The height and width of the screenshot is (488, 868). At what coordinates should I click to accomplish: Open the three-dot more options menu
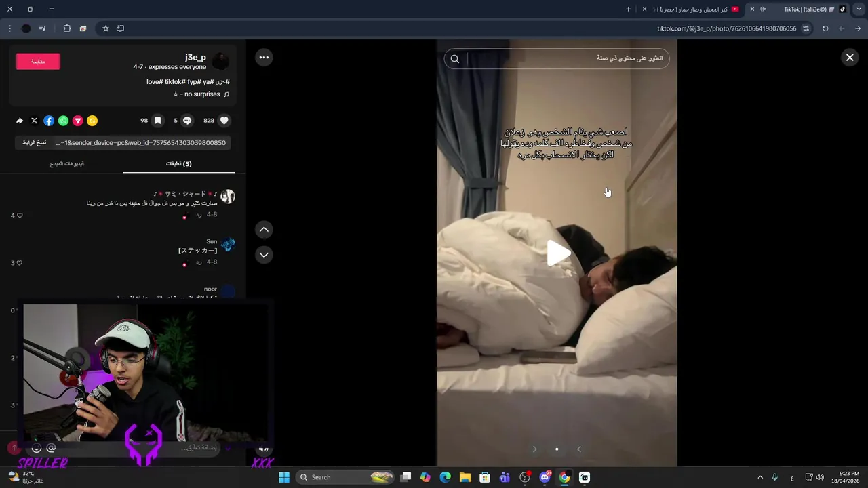click(x=264, y=58)
